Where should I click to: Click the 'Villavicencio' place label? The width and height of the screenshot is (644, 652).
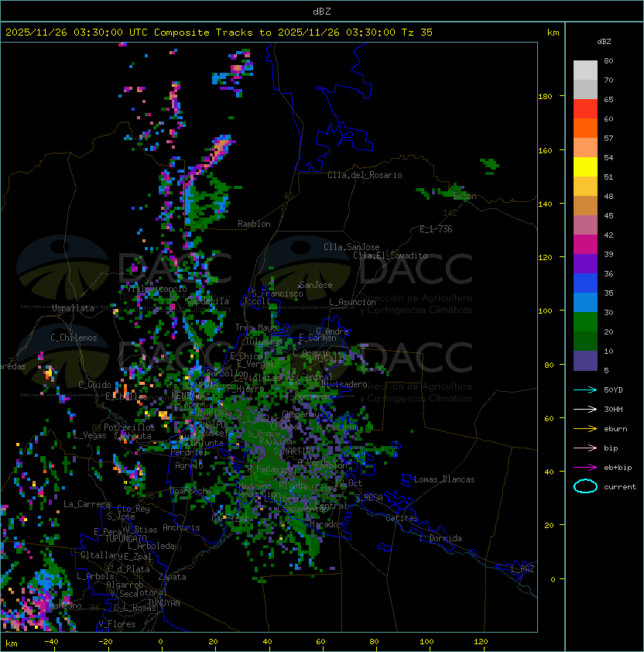(156, 289)
